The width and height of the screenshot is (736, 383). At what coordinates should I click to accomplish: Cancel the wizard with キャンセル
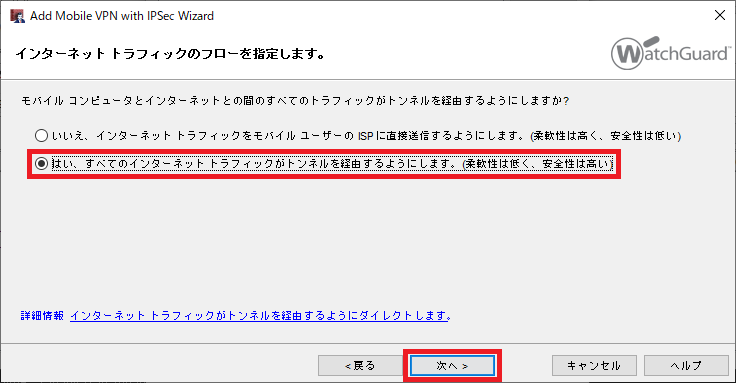click(594, 365)
